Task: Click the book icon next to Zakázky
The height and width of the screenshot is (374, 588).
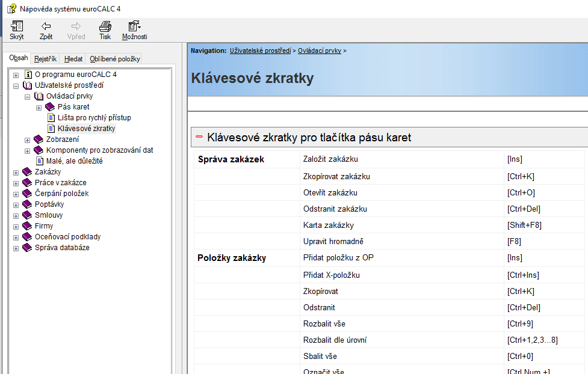Action: pyautogui.click(x=27, y=172)
